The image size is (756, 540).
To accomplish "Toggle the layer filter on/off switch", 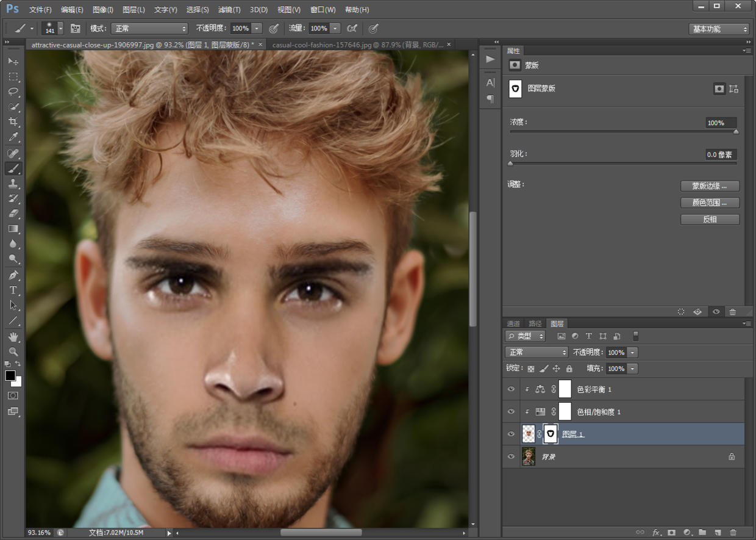I will [x=636, y=336].
